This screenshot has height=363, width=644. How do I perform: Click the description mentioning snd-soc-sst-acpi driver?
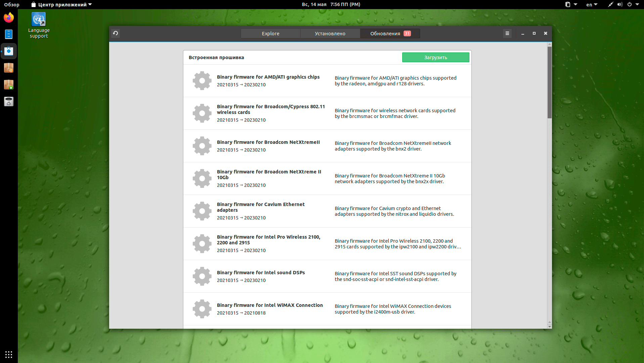[396, 276]
